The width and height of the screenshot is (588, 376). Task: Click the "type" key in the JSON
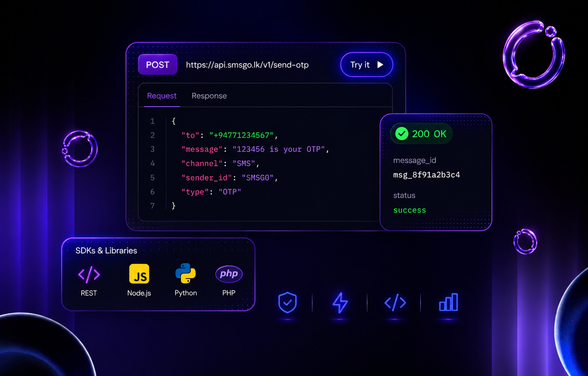195,192
